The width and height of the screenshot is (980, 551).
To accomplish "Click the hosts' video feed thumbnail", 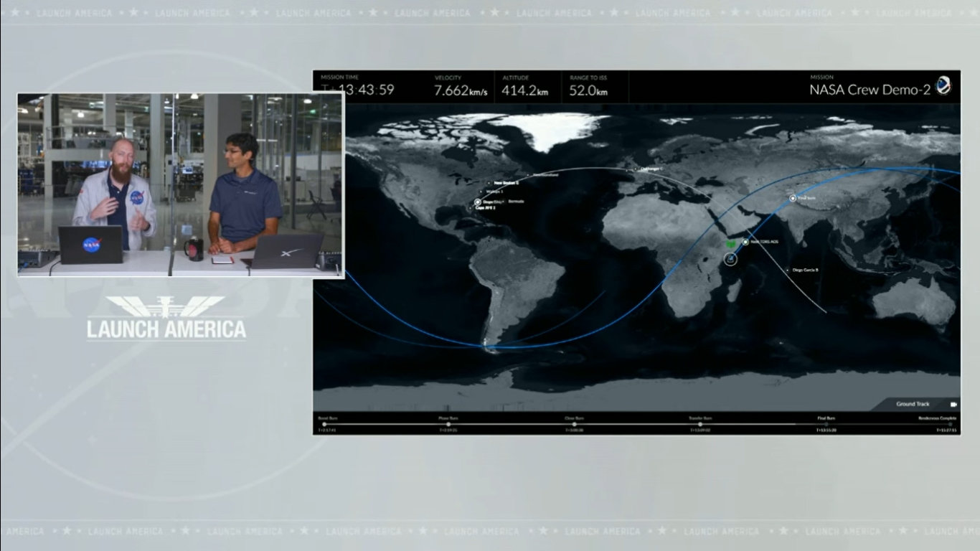I will coord(181,185).
